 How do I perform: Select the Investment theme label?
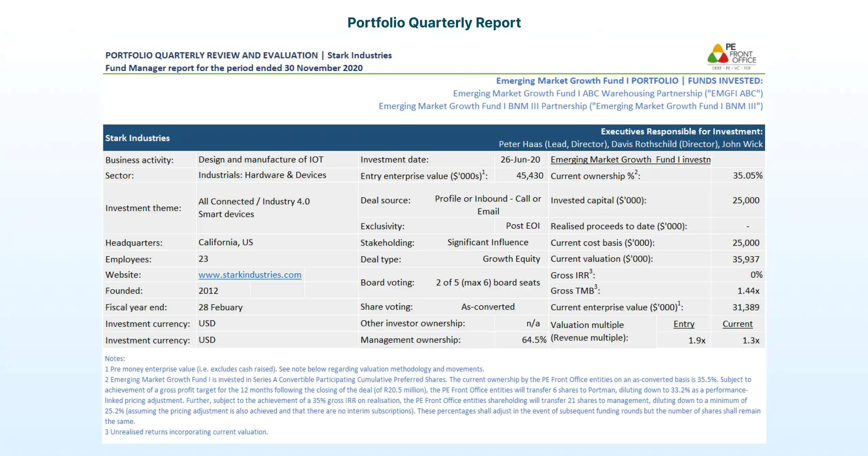143,208
